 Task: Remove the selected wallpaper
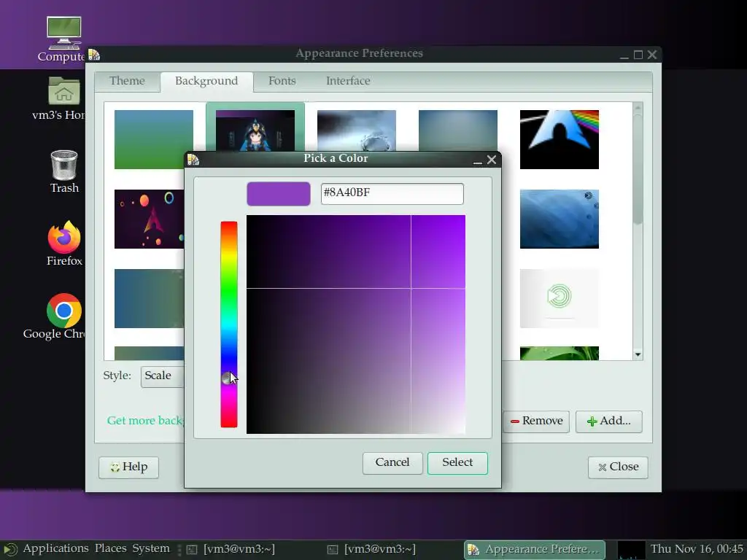coord(536,421)
